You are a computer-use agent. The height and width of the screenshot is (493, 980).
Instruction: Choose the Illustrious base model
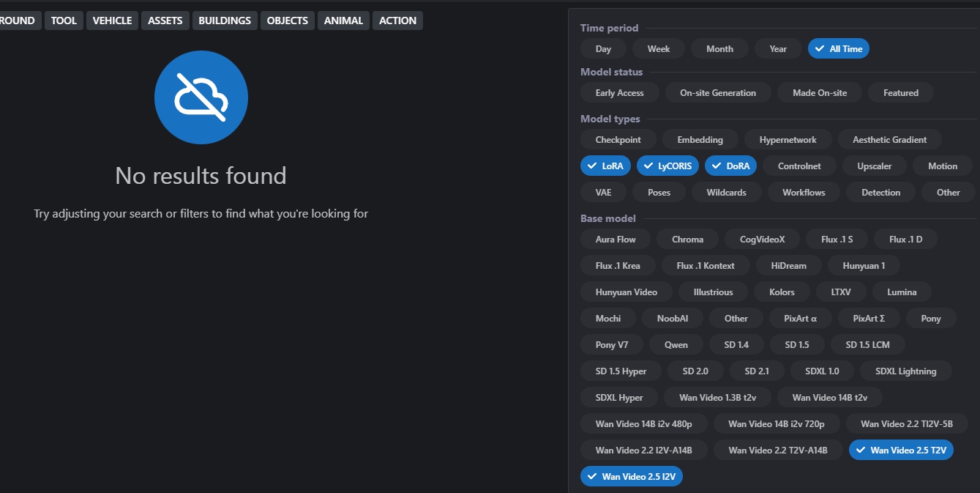point(714,292)
